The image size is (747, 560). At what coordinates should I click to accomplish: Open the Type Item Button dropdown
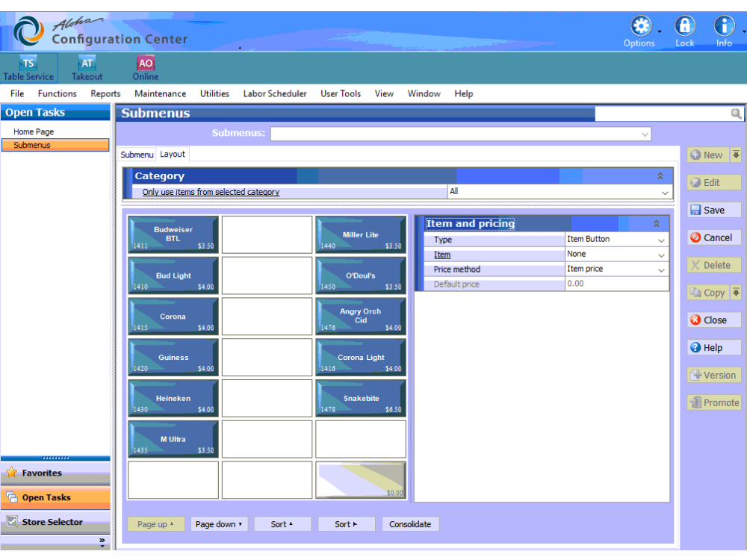(x=661, y=240)
